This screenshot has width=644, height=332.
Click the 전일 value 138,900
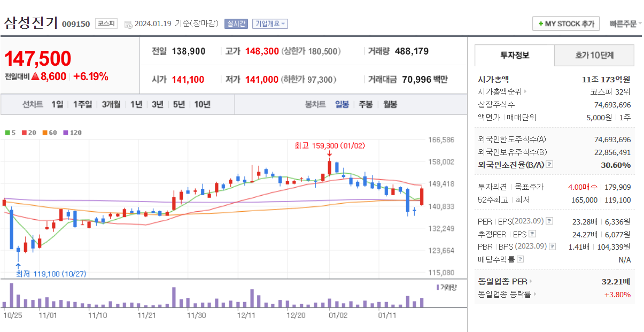[189, 51]
